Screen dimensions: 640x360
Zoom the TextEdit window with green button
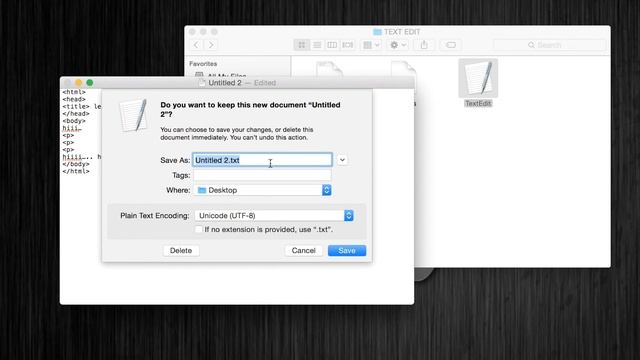coord(90,83)
